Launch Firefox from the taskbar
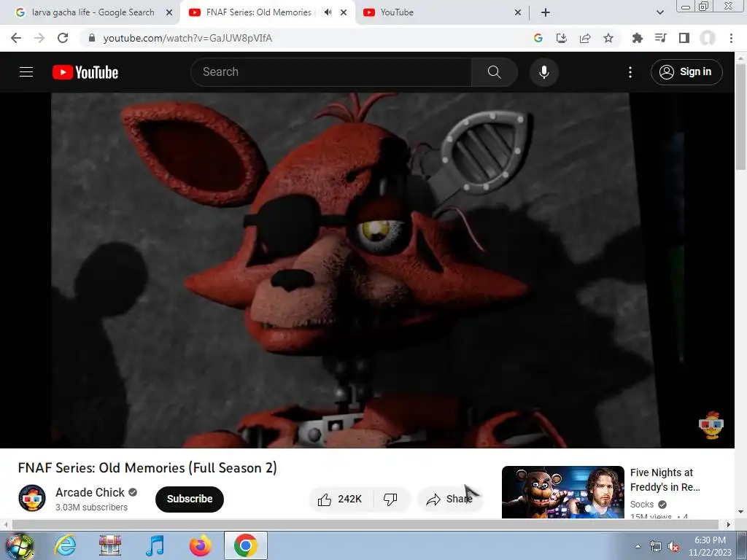Viewport: 747px width, 560px height. (x=201, y=545)
